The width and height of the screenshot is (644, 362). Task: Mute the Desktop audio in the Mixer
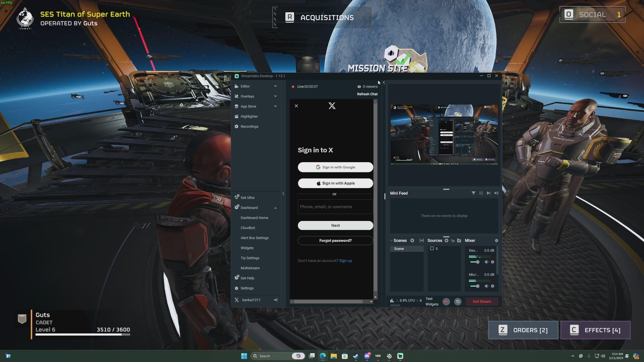tap(487, 262)
